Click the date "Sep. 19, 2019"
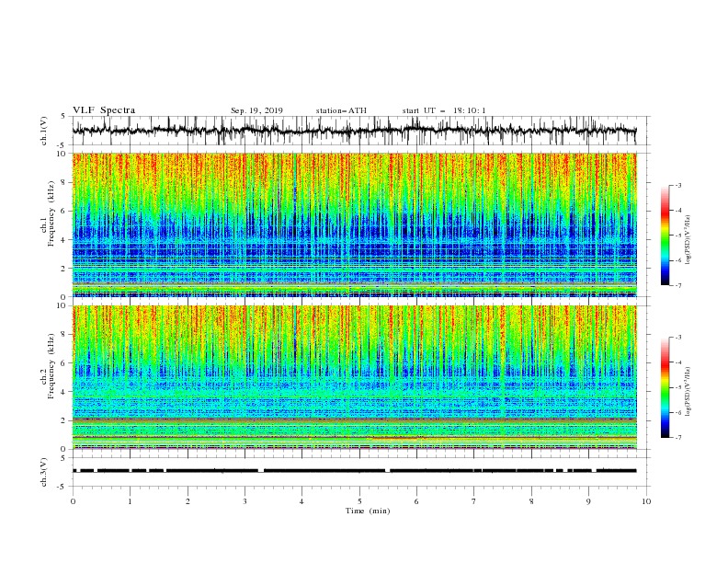728x563 pixels. tap(256, 111)
